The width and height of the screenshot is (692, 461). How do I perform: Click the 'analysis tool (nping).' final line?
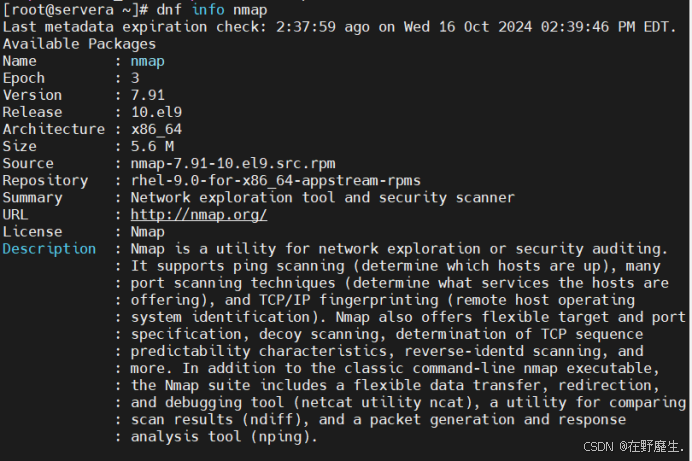pyautogui.click(x=224, y=437)
